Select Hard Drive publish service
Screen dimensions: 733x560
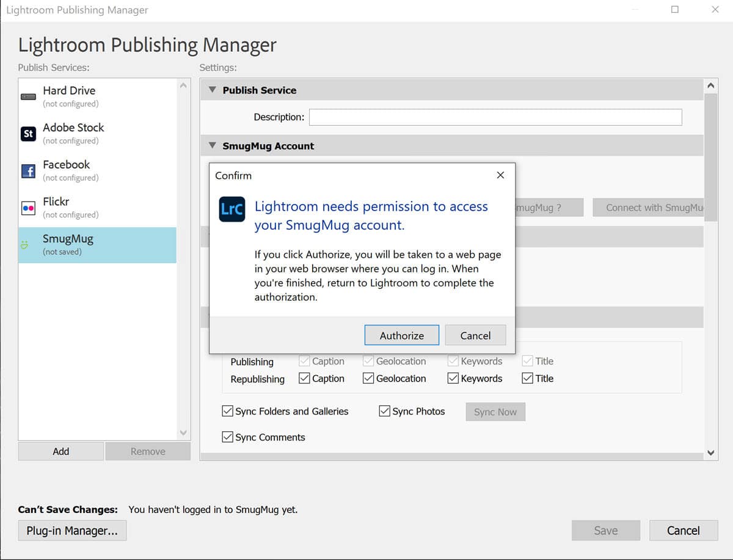(98, 96)
